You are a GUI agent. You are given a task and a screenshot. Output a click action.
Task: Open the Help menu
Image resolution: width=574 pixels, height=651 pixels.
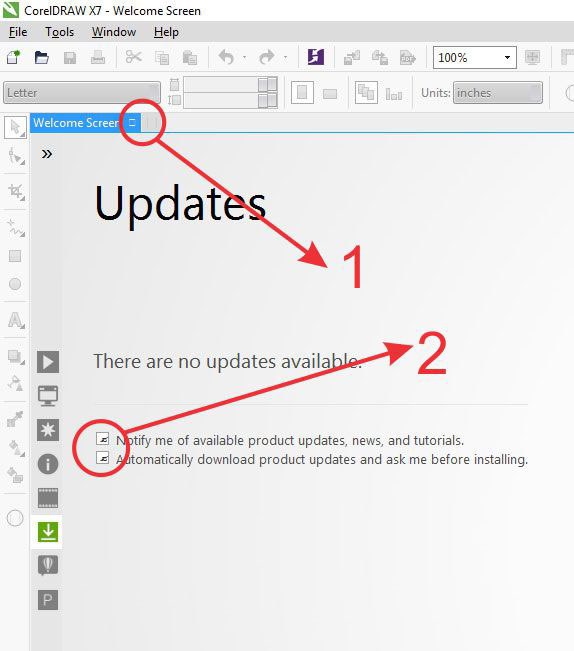click(x=166, y=32)
